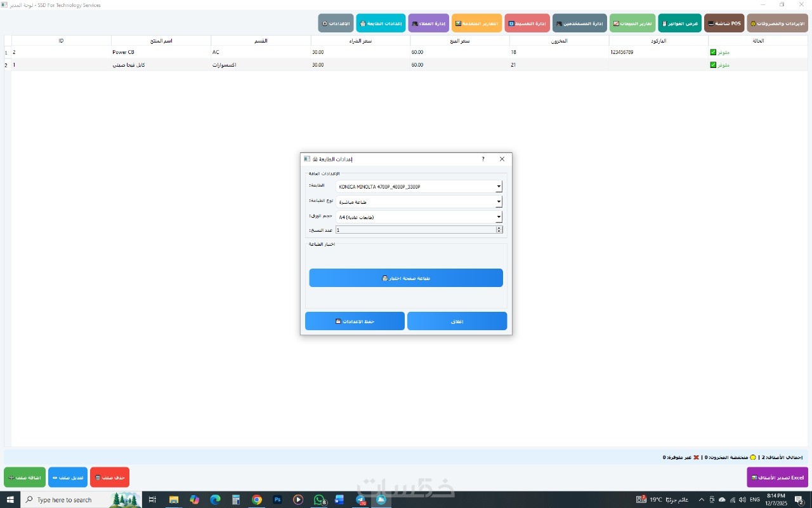
Task: Open the notification center icon
Action: coord(800,500)
